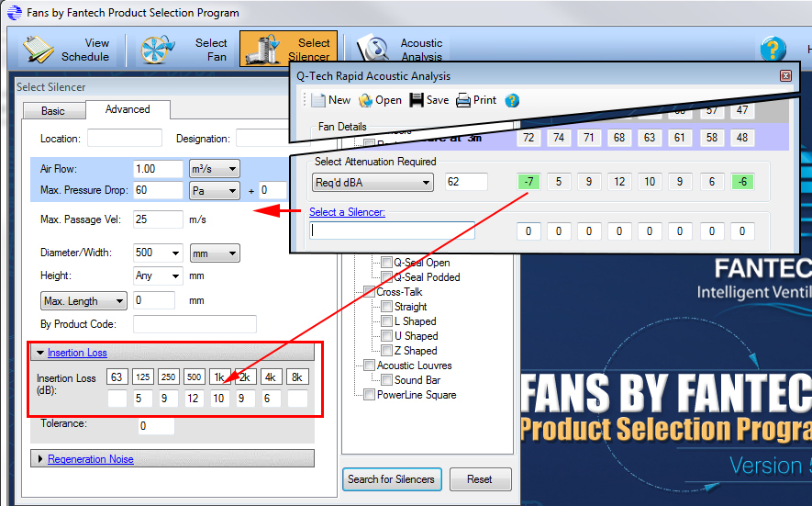Tick the PowerLine Square checkbox
The height and width of the screenshot is (506, 812).
point(369,395)
